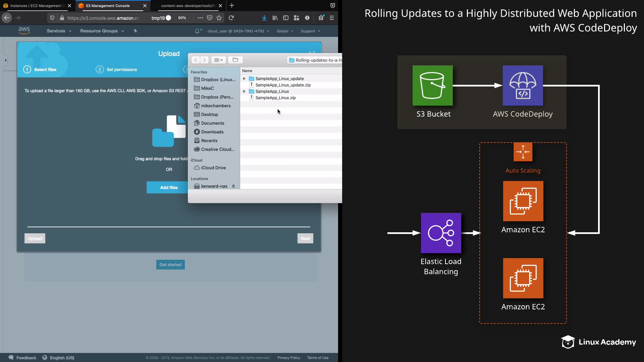Open the Global region dropdown
The height and width of the screenshot is (362, 644).
[285, 31]
